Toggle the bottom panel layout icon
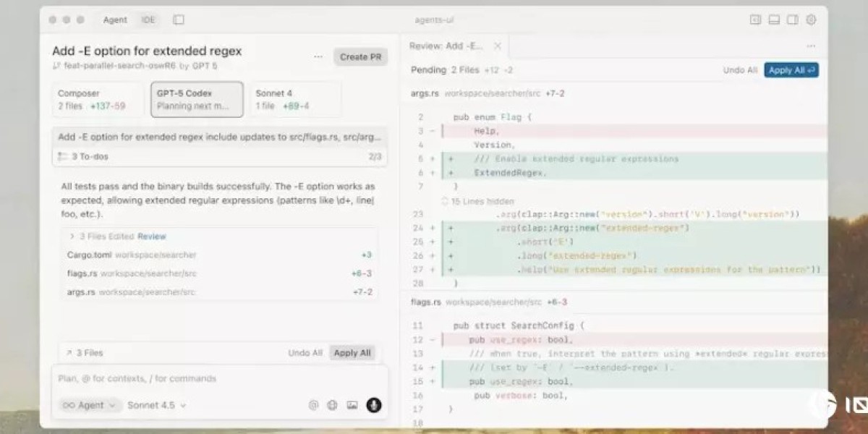 [x=774, y=20]
